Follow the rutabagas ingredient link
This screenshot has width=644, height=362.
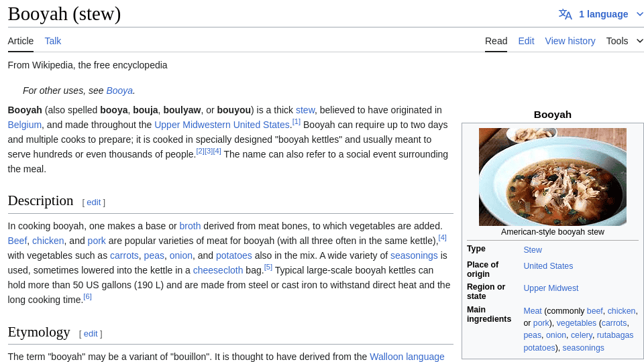point(615,335)
